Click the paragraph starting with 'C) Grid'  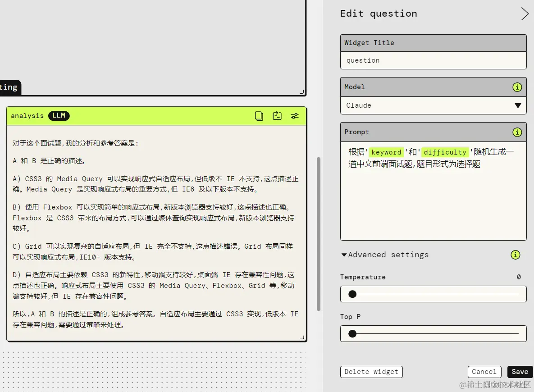[x=153, y=252]
